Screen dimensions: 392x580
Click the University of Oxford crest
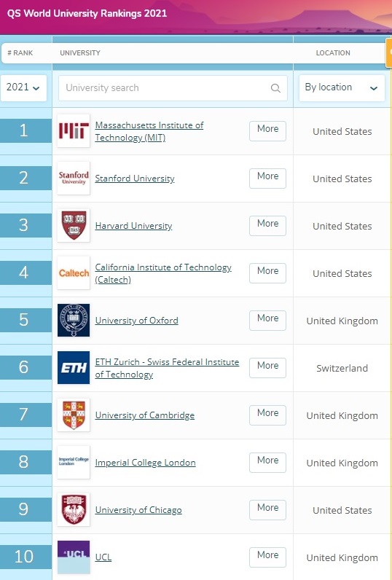point(74,321)
